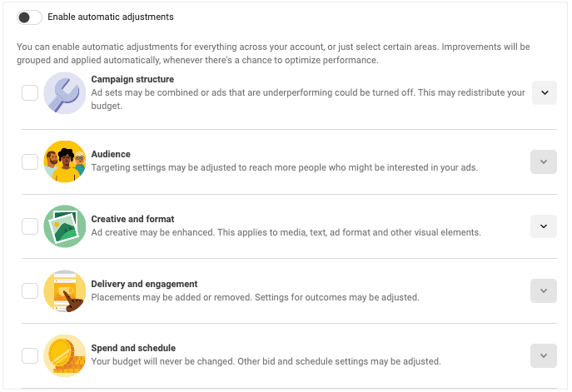Click the Creative and format picture icon

65,226
